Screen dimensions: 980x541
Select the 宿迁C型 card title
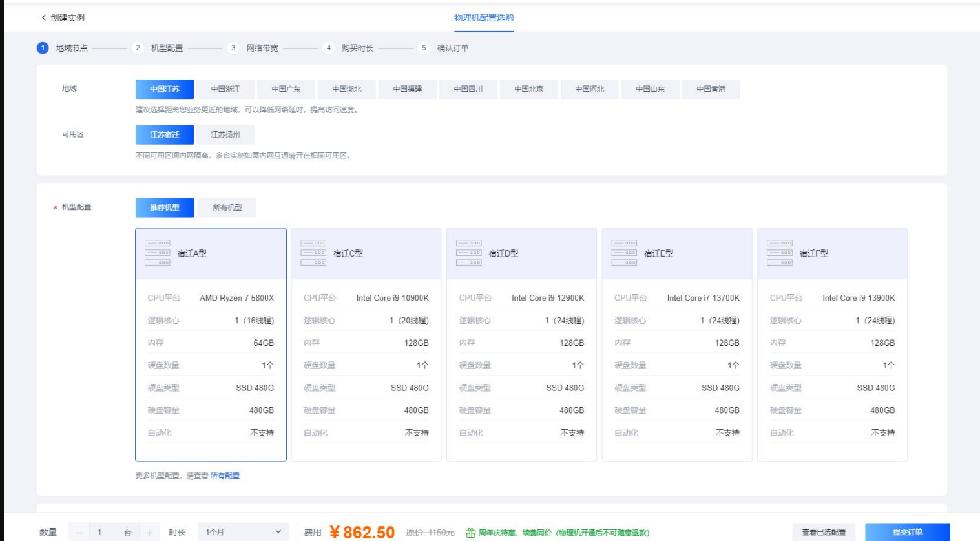tap(348, 253)
